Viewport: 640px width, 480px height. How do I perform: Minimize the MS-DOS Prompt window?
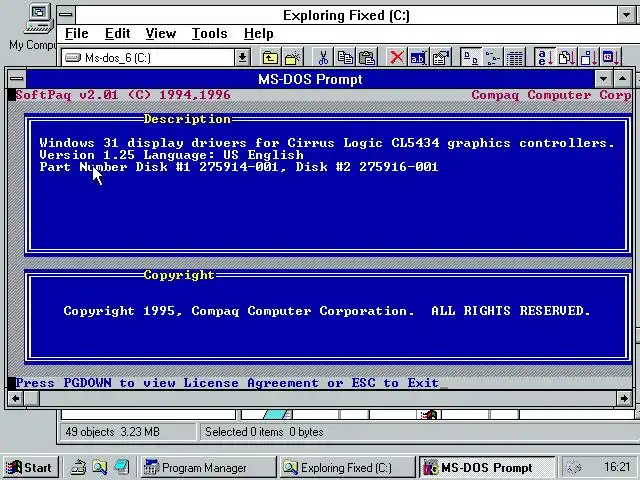[x=603, y=79]
